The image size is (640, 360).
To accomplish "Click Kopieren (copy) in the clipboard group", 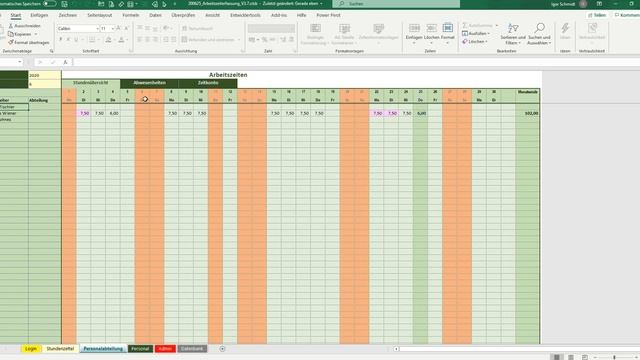I will coord(20,34).
